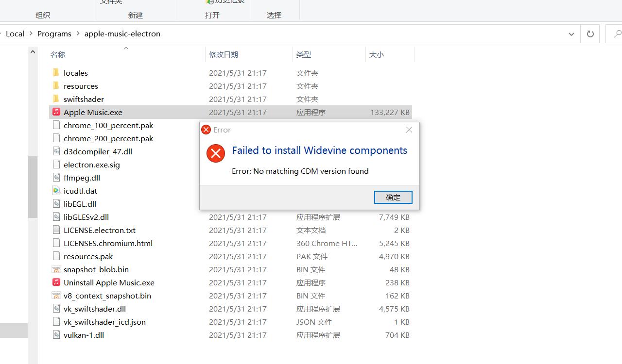This screenshot has width=622, height=364.
Task: Expand the Programs breadcrumb arrow
Action: pyautogui.click(x=78, y=33)
